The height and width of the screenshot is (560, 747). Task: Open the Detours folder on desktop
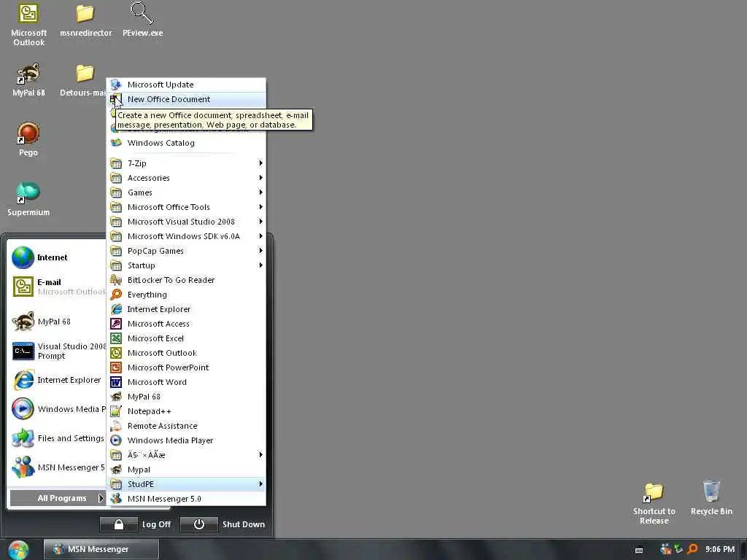pos(84,80)
